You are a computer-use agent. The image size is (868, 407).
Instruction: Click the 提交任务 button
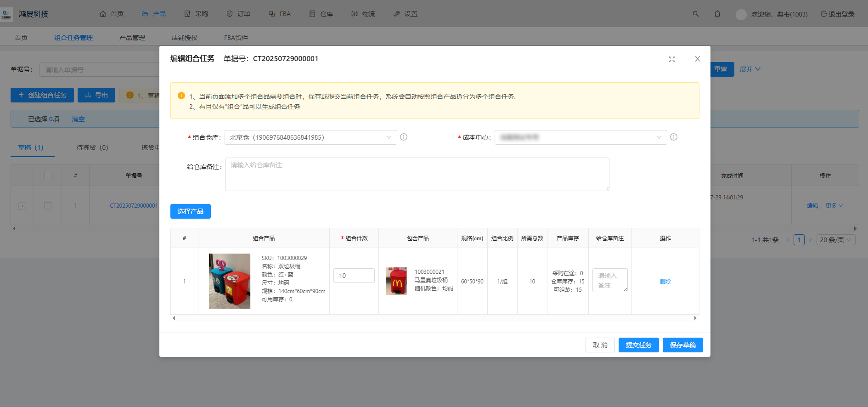point(638,345)
